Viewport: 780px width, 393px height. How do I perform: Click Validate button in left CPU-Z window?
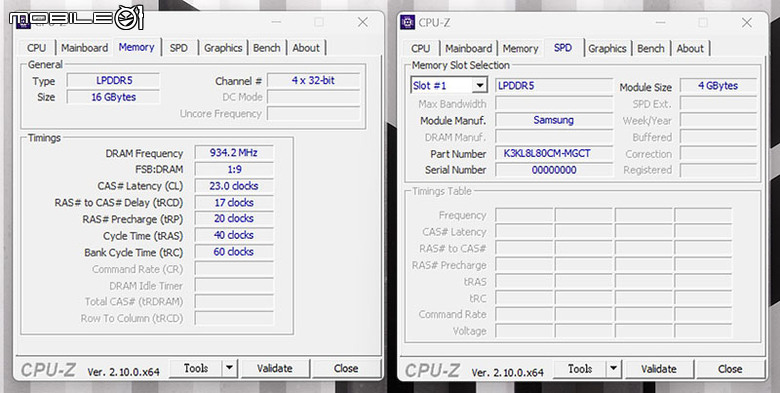point(275,368)
